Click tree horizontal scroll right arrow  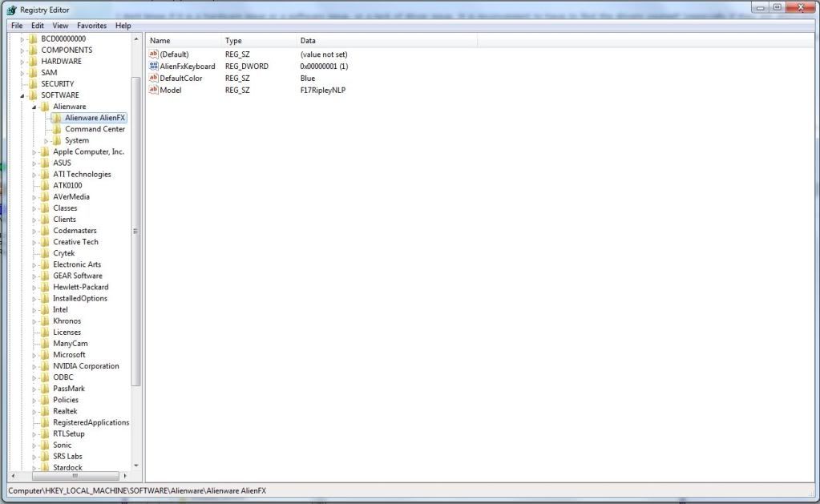point(125,476)
